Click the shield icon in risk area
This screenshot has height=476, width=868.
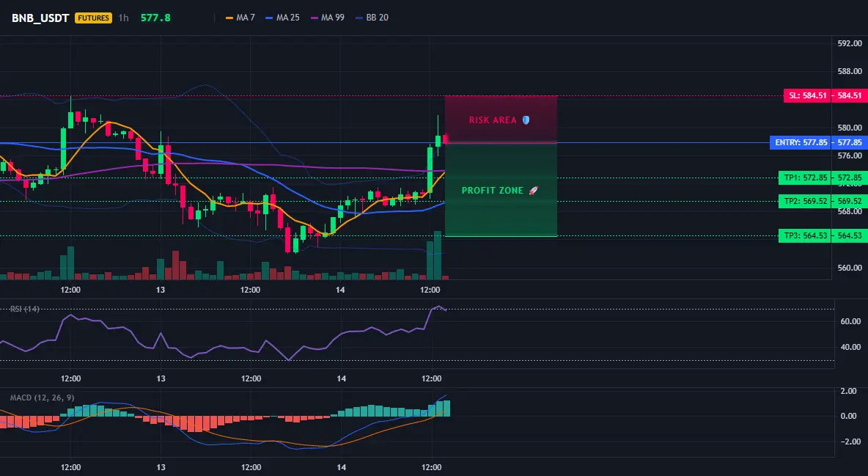tap(526, 120)
